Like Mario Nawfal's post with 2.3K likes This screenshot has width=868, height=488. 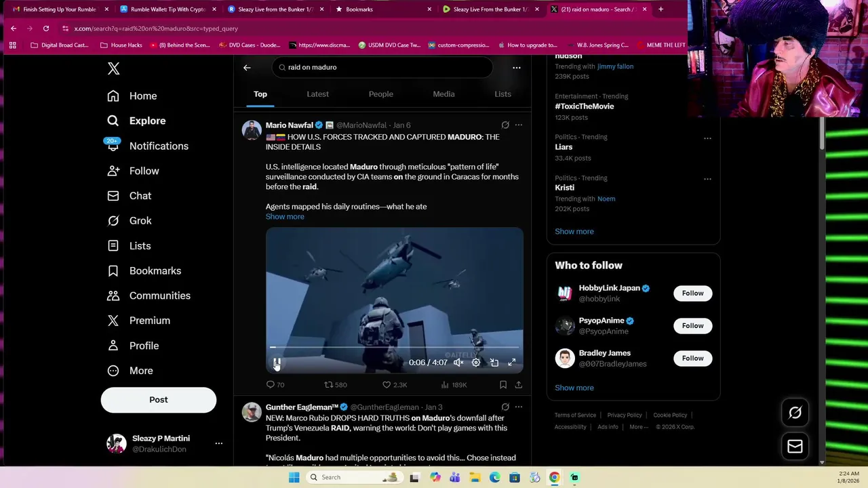395,384
